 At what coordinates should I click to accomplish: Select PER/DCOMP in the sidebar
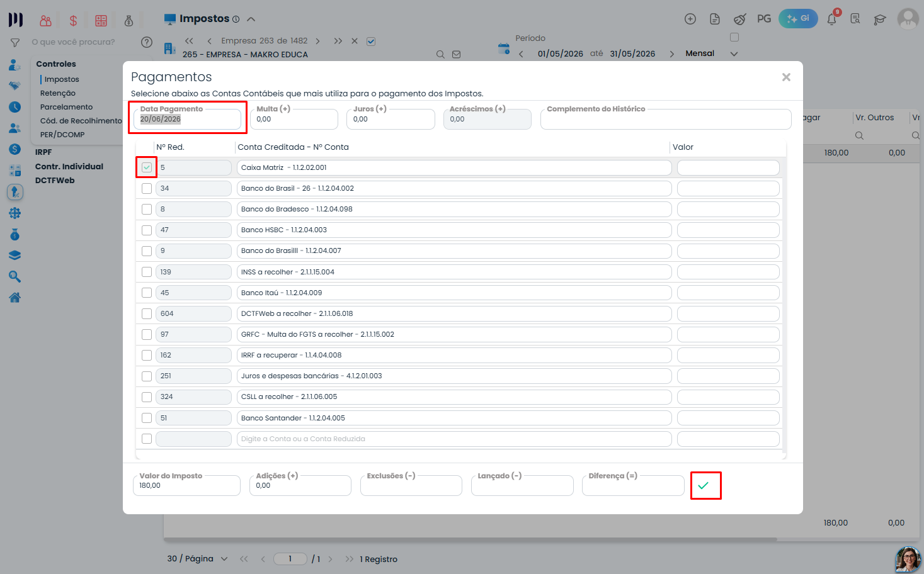[62, 135]
